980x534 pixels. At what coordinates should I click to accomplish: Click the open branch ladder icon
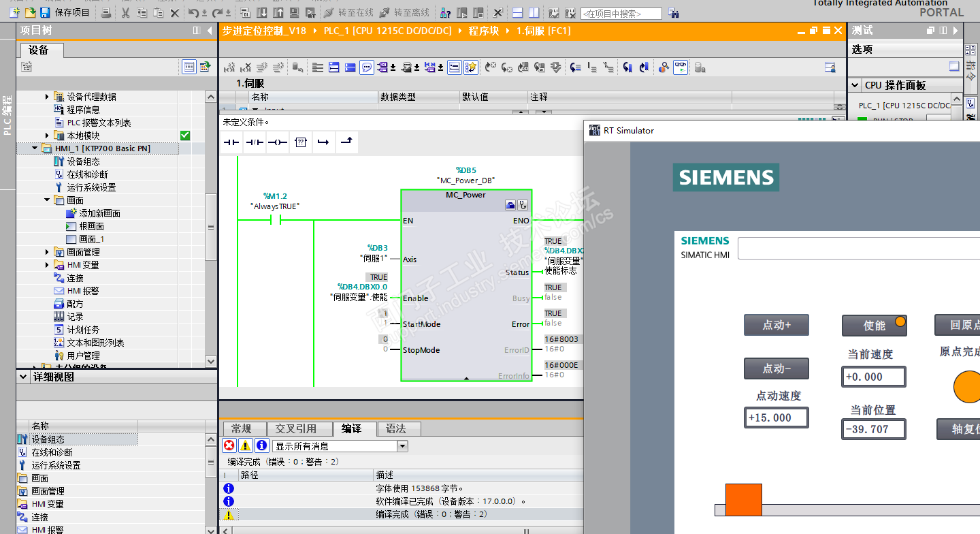click(x=323, y=142)
